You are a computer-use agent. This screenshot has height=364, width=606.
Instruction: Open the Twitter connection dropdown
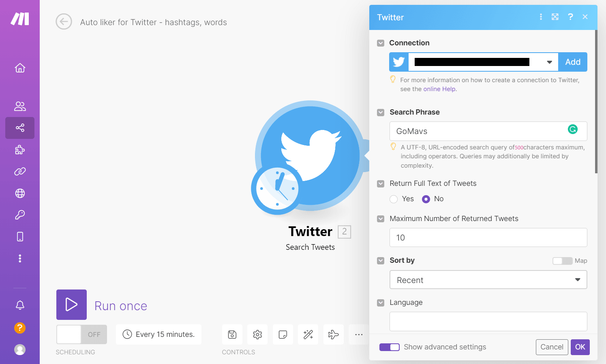click(x=549, y=62)
